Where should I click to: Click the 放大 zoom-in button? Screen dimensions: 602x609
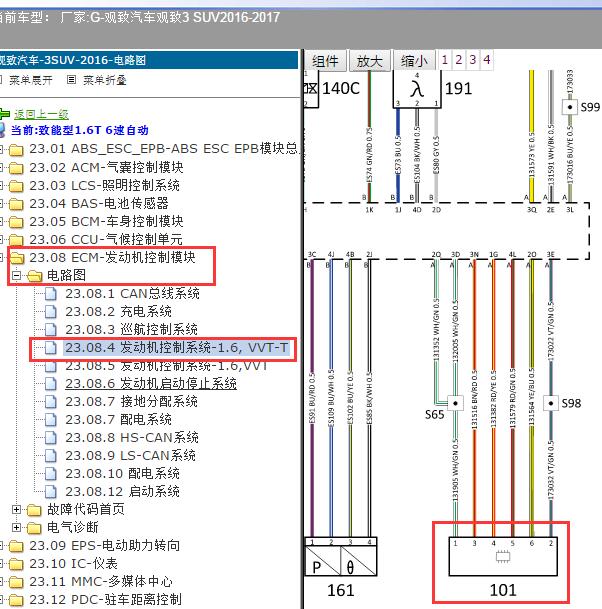pos(370,61)
